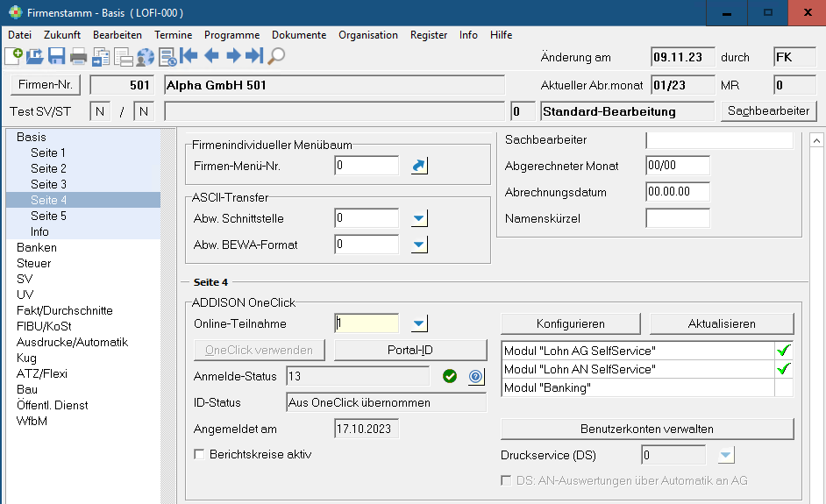
Task: Click the Online-Teilnahme input field
Action: (367, 323)
